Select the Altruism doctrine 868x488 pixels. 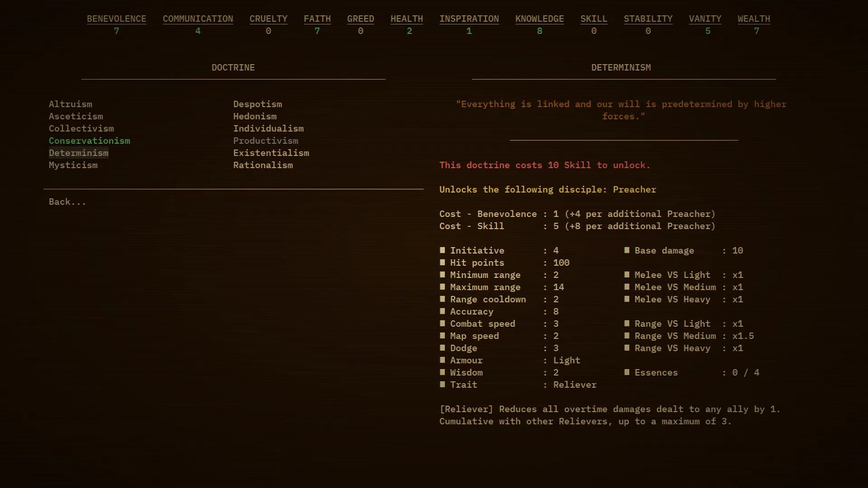(x=71, y=104)
